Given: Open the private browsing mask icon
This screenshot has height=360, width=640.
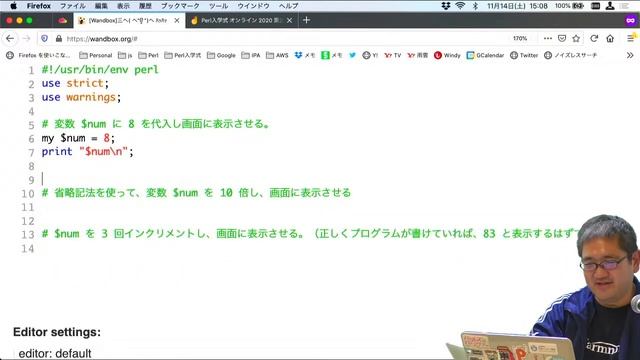Looking at the screenshot, I should tap(631, 20).
